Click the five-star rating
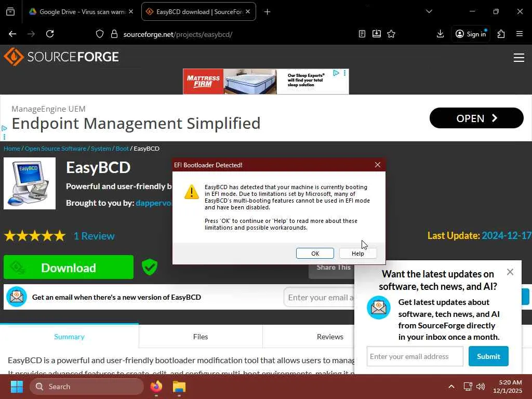Screen dimensions: 532x399 pyautogui.click(x=35, y=235)
